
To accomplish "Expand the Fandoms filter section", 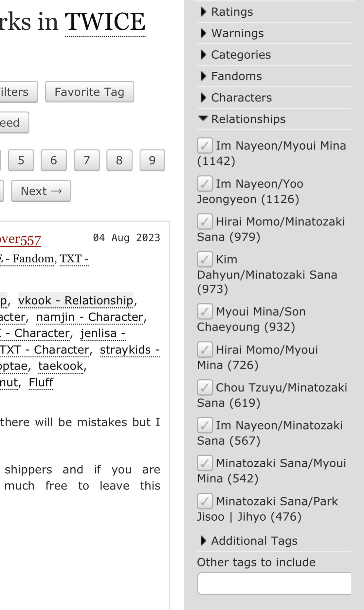I will [236, 76].
